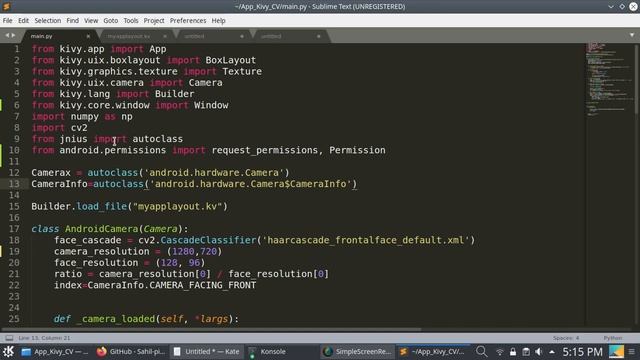
Task: Change syntax via Python status item
Action: click(613, 338)
